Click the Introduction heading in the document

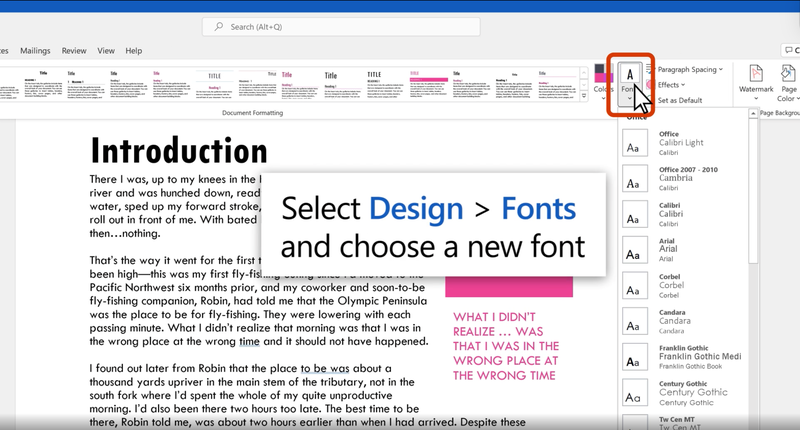179,151
